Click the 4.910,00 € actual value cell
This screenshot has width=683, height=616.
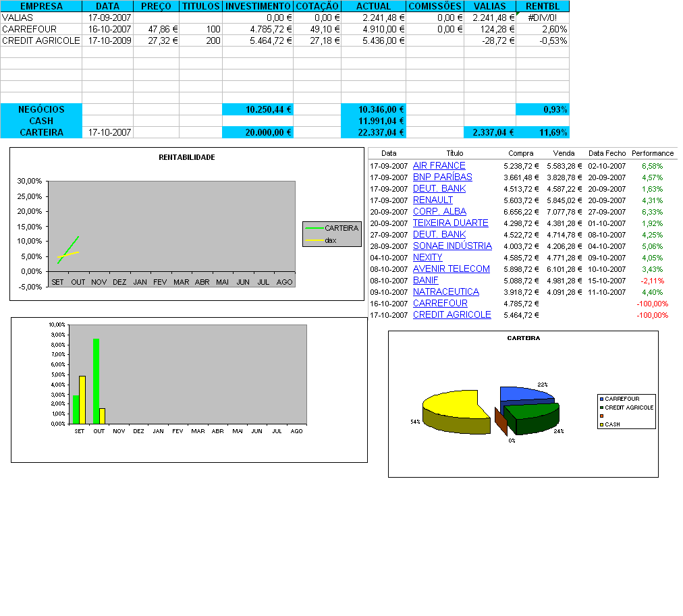[x=374, y=29]
